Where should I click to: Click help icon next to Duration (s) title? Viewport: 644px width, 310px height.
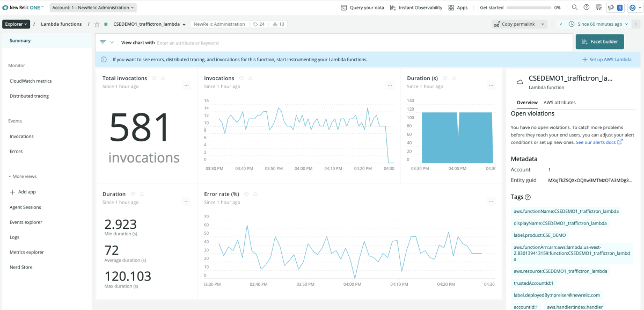coord(444,78)
